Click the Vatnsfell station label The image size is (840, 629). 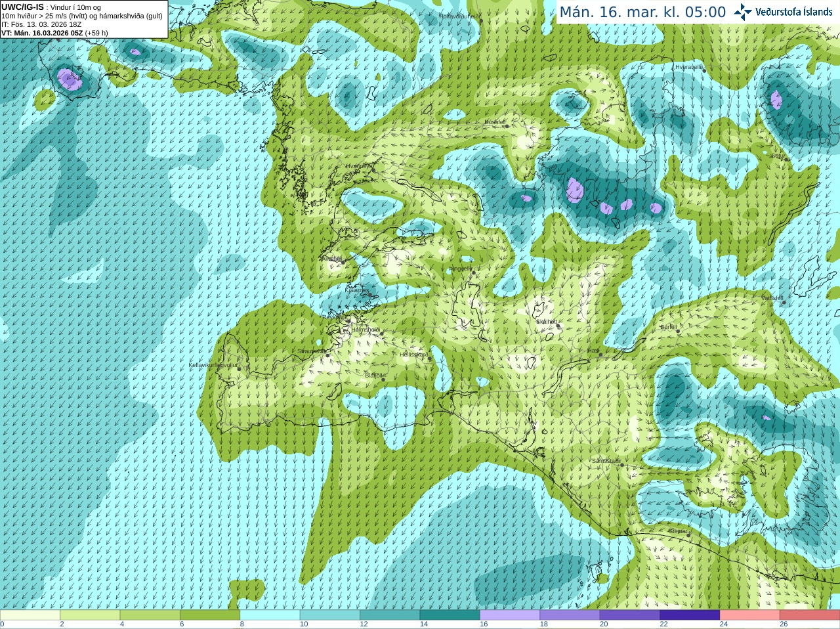click(772, 297)
